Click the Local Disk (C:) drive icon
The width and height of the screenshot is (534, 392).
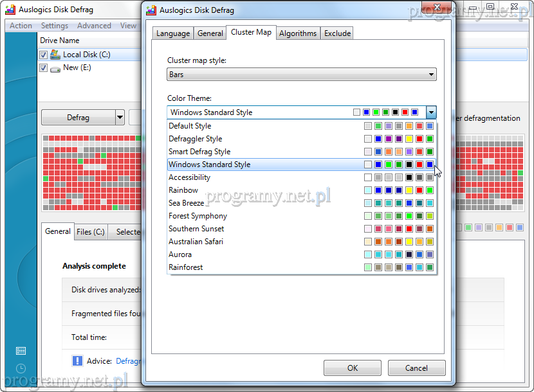(x=55, y=55)
